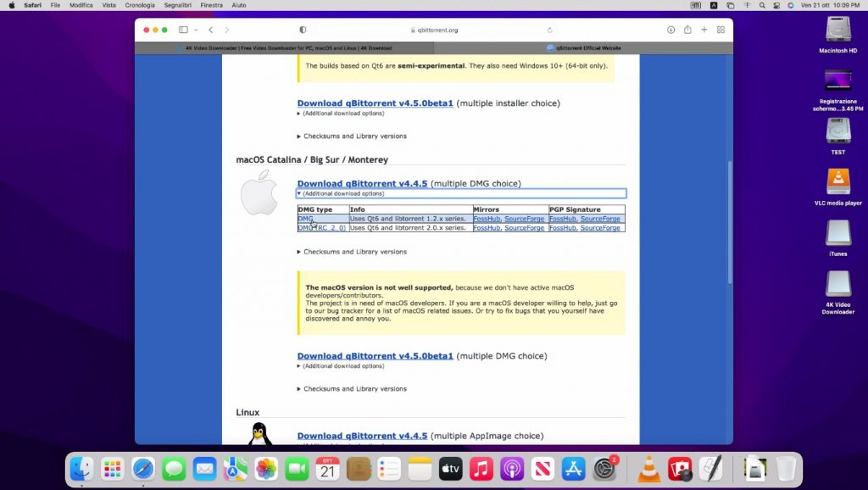Screen dimensions: 868x490
Task: Open the privacy report shield icon
Action: pos(303,30)
